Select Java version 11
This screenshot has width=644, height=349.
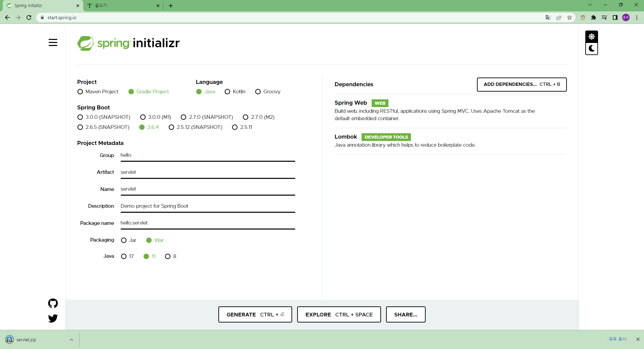[150, 256]
